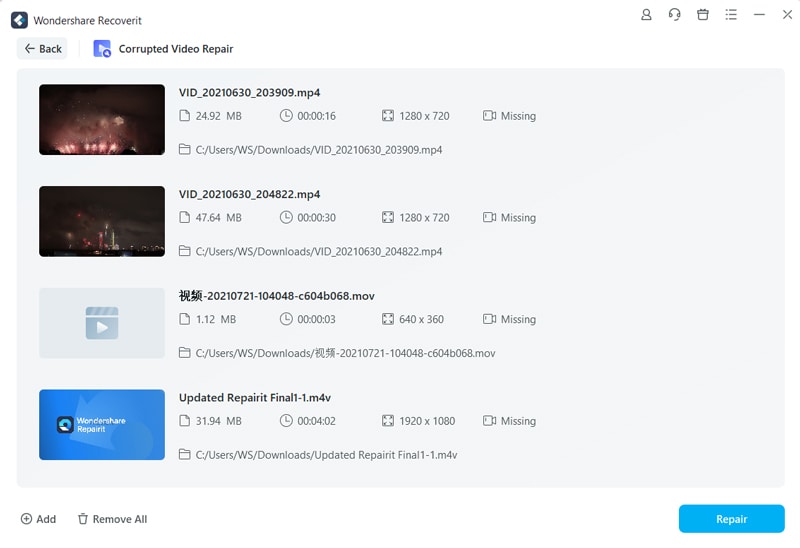The width and height of the screenshot is (800, 548).
Task: Open the support headset icon
Action: [x=674, y=15]
